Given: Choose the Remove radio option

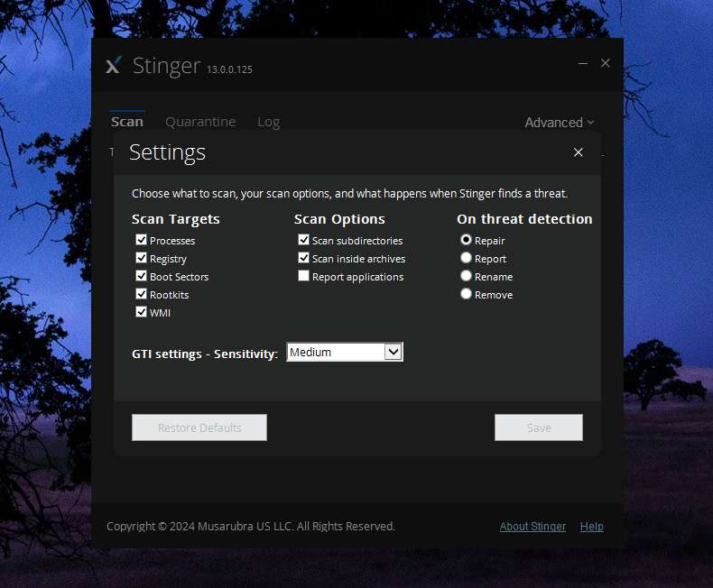Looking at the screenshot, I should (466, 294).
